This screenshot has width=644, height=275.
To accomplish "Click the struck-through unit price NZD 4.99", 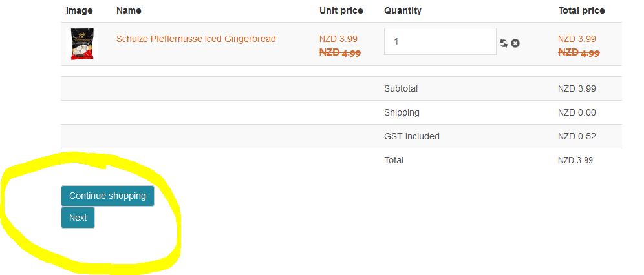I will (340, 53).
